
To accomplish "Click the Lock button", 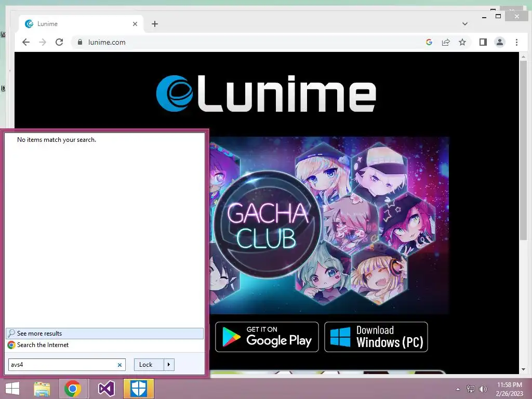I will tap(149, 365).
